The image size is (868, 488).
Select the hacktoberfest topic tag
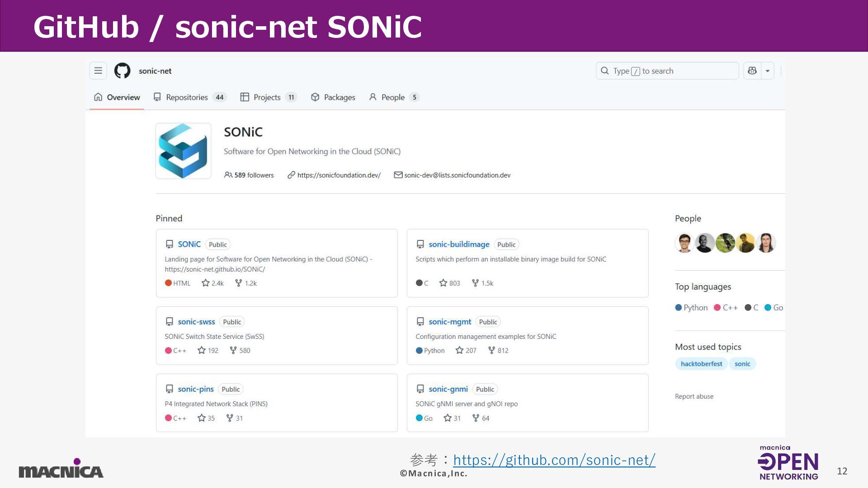click(701, 364)
